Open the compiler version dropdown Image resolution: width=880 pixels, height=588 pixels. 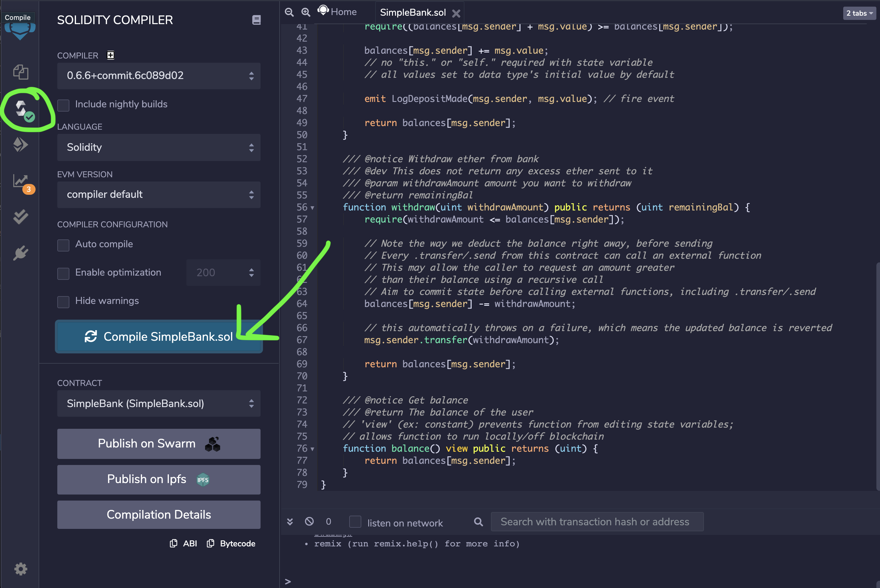[159, 76]
